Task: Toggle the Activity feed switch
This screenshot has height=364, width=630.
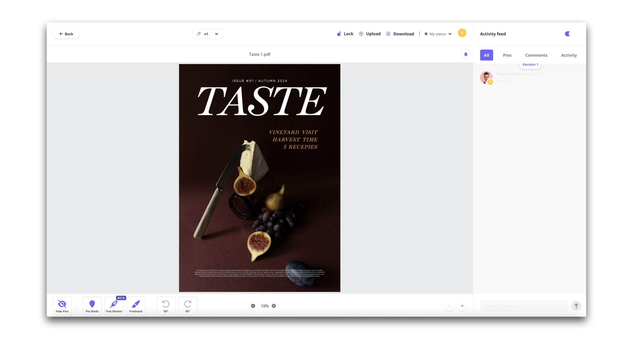Action: point(569,34)
